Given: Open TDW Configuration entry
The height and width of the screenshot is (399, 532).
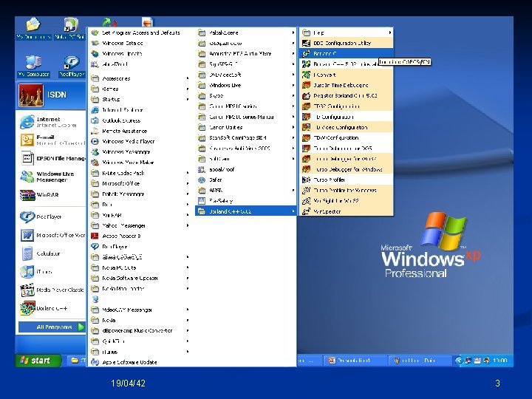Looking at the screenshot, I should 346,137.
